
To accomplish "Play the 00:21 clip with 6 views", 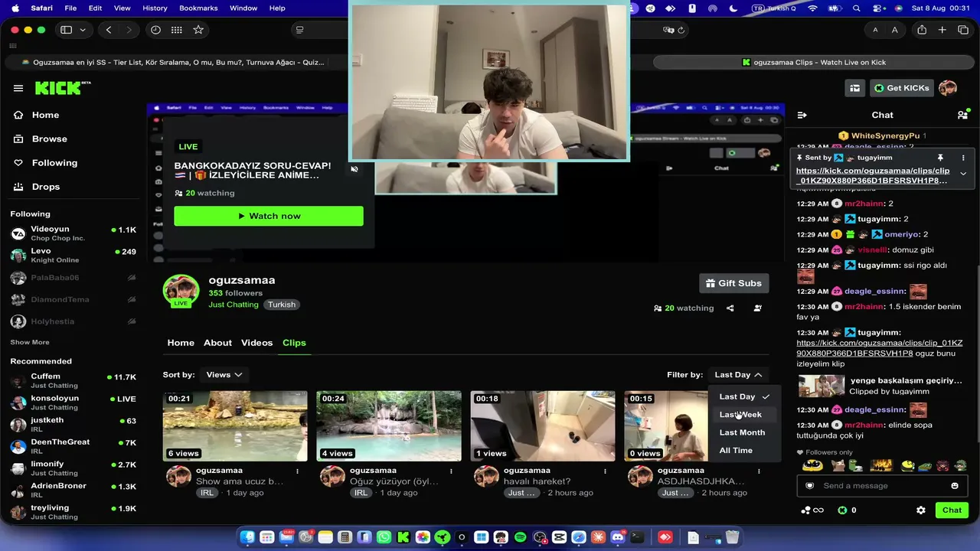I will (x=235, y=426).
